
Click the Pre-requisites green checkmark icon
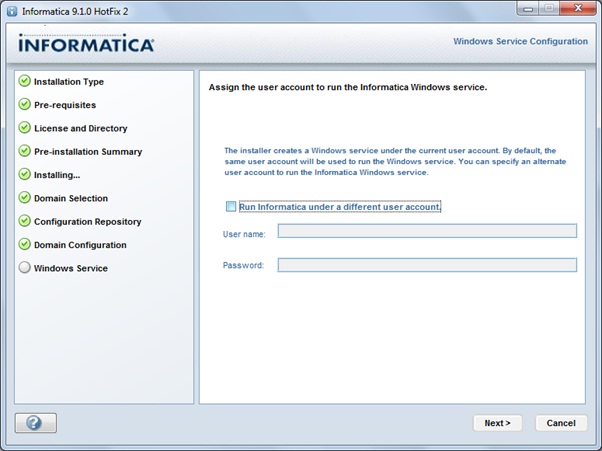[25, 104]
